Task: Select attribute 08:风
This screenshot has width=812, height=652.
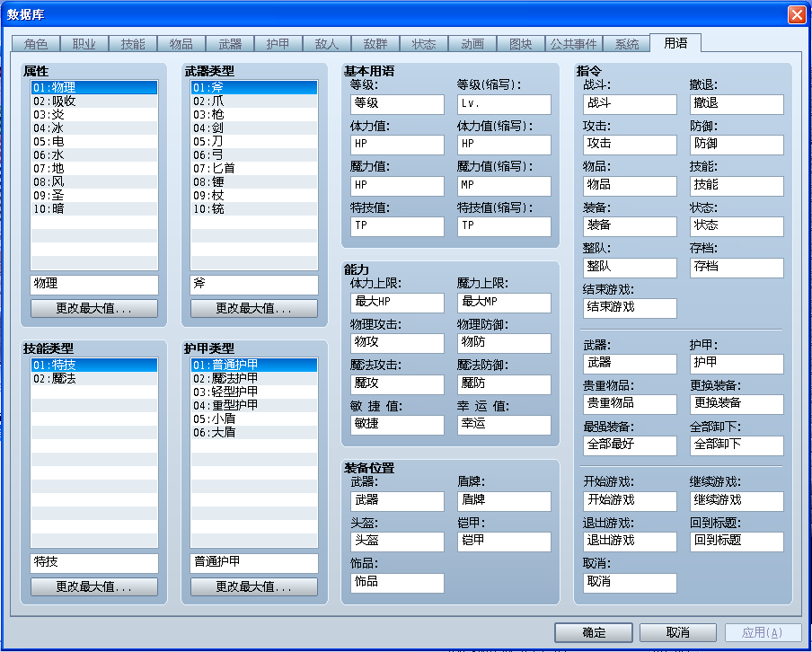Action: [x=94, y=181]
